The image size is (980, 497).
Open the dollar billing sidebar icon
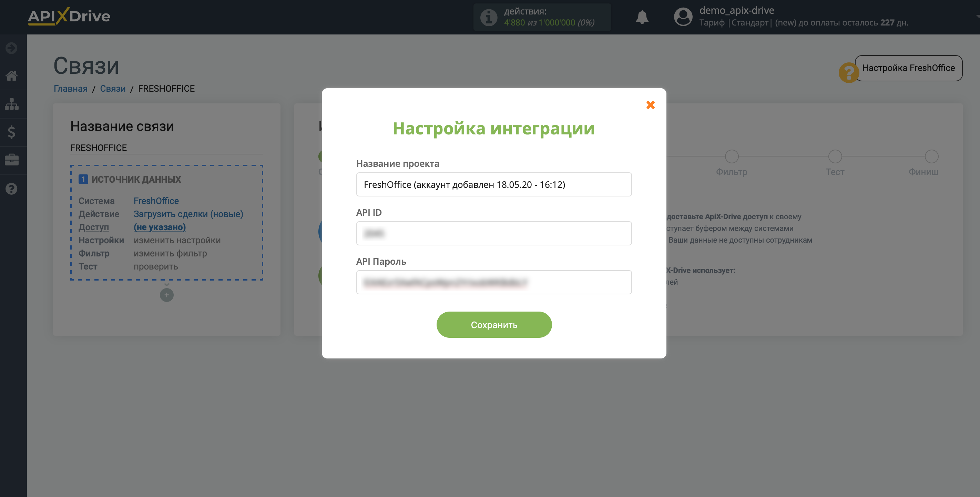pyautogui.click(x=11, y=132)
